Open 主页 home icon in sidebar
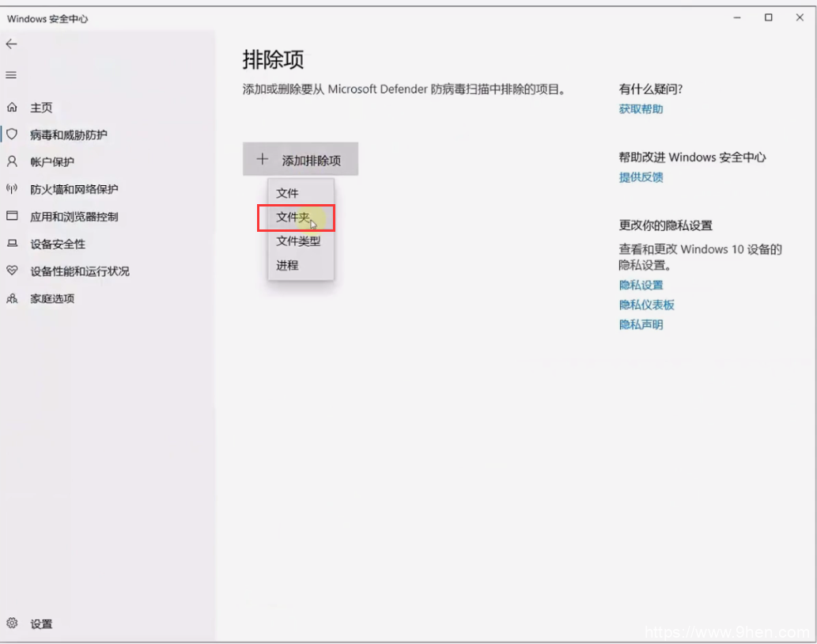This screenshot has height=644, width=817. [12, 108]
